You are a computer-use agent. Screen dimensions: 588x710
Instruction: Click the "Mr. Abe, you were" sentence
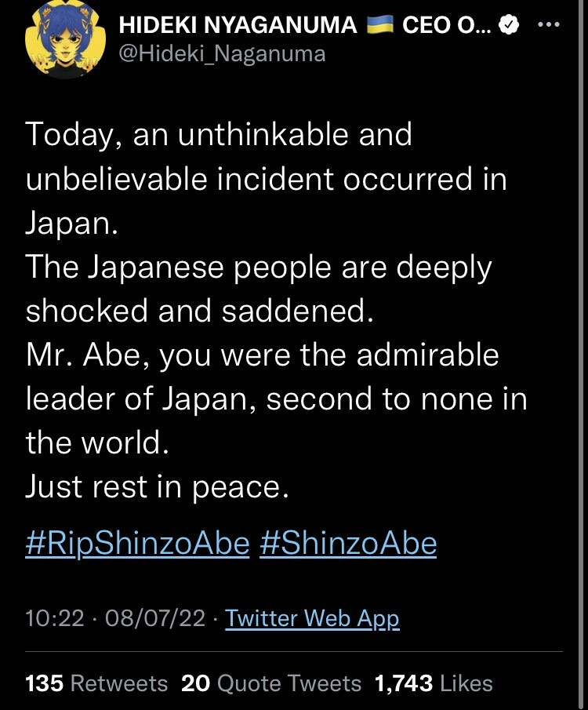pyautogui.click(x=262, y=355)
